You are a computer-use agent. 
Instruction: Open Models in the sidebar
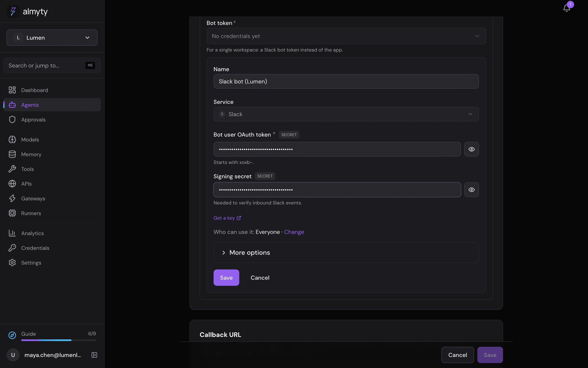tap(52, 139)
